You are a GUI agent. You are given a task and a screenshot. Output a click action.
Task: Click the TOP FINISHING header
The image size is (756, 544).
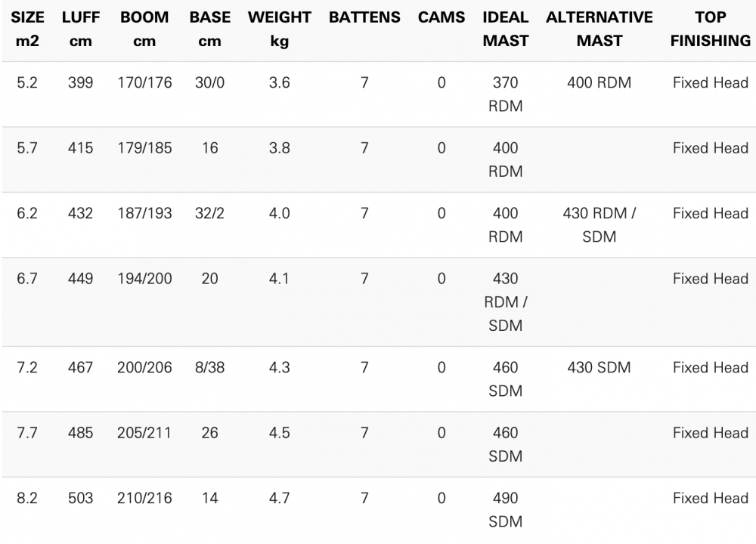[x=711, y=29]
